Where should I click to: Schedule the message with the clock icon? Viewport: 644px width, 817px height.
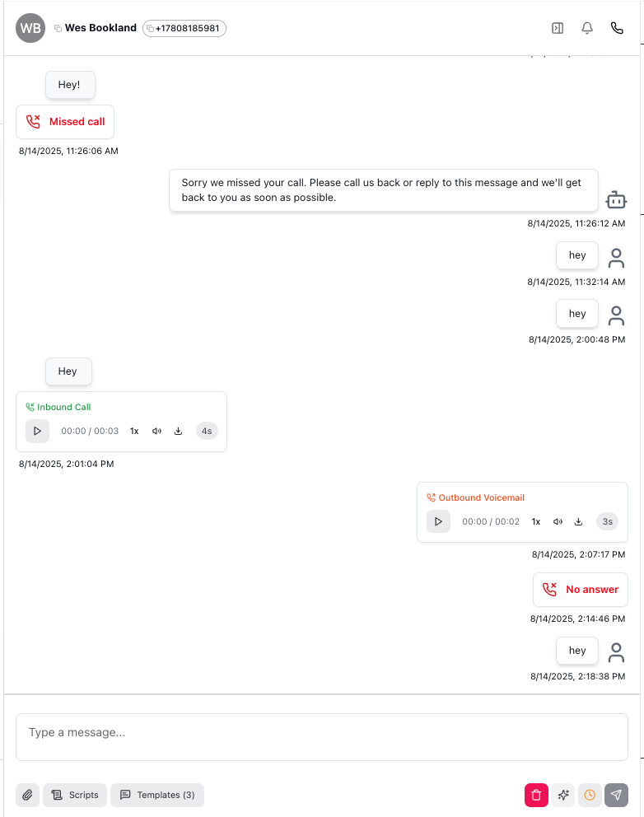(590, 795)
